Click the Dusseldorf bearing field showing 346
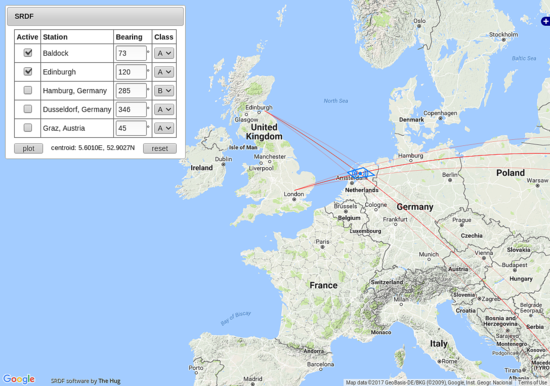Image resolution: width=550 pixels, height=386 pixels. [x=131, y=109]
